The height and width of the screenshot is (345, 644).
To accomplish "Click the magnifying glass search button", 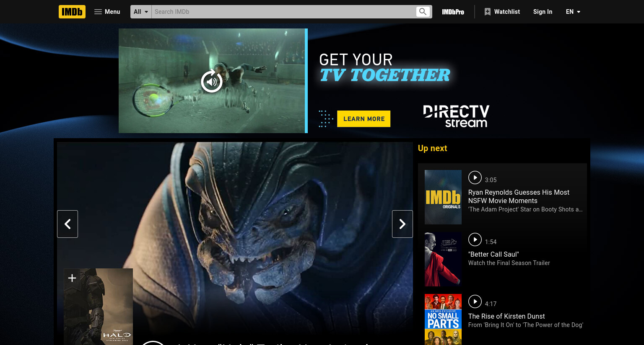I will click(423, 12).
